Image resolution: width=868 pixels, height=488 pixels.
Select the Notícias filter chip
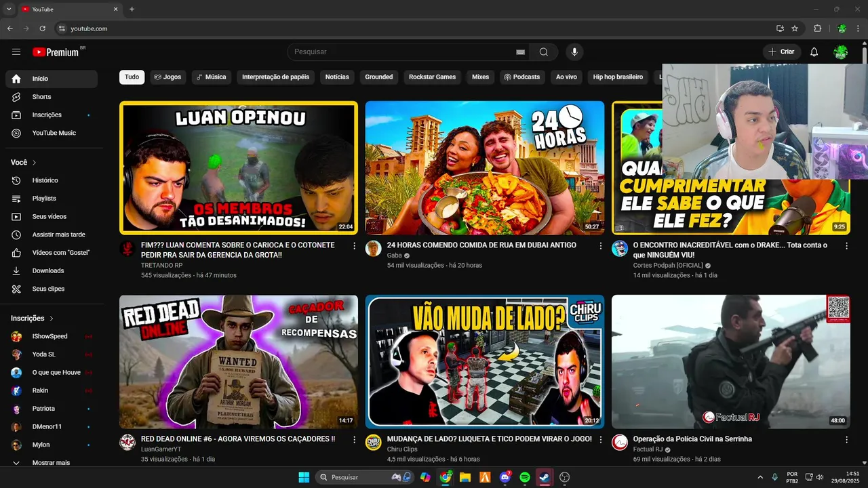(x=337, y=77)
